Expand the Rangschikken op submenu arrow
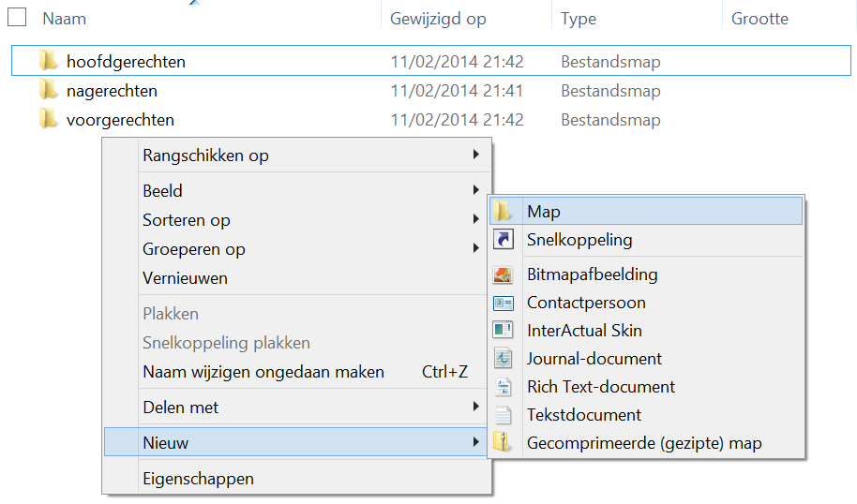The height and width of the screenshot is (504, 857). [476, 155]
